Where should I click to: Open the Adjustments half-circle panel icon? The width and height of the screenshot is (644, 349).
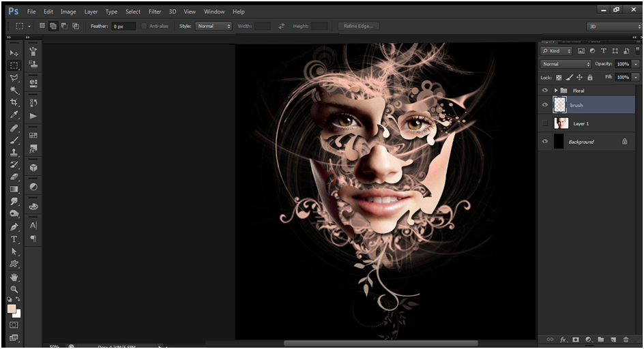click(x=33, y=187)
